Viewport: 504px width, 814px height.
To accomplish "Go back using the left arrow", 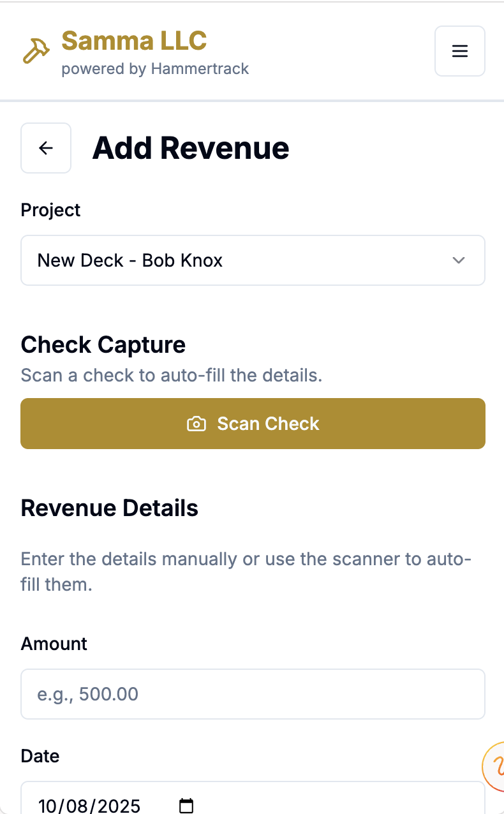I will (46, 148).
